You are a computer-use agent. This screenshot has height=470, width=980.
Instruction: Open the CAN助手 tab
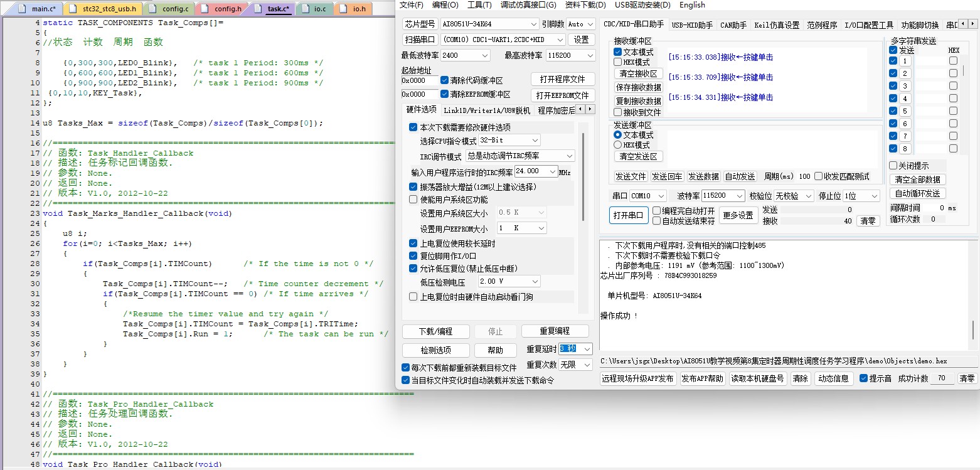(733, 25)
